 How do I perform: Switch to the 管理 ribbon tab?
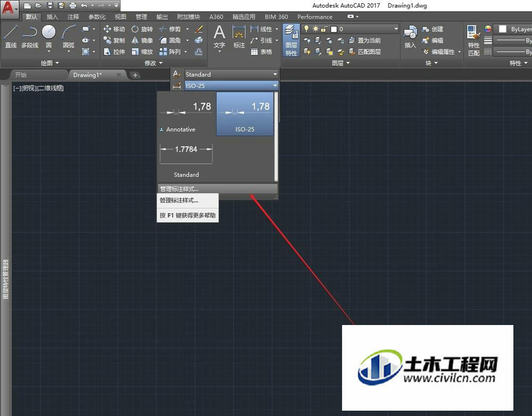(141, 16)
